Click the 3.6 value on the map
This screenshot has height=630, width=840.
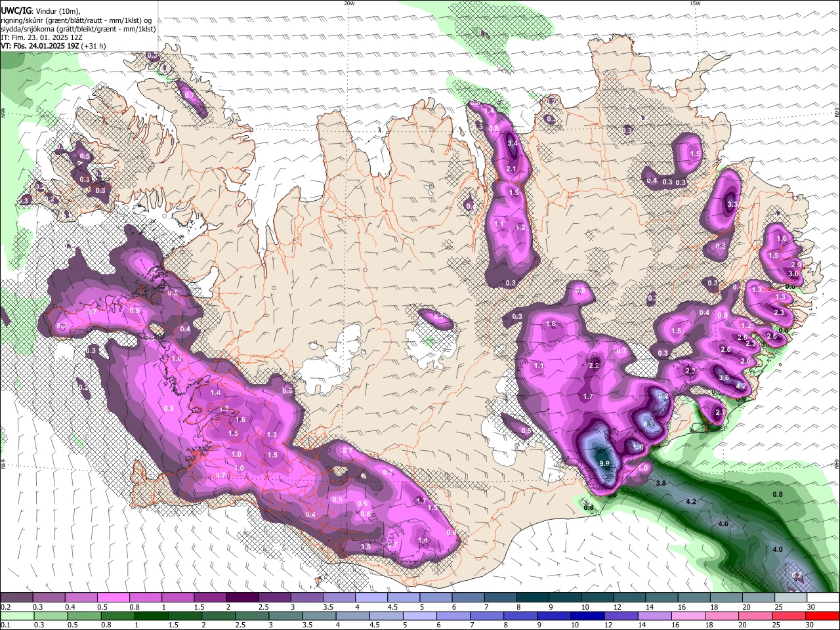(x=724, y=378)
